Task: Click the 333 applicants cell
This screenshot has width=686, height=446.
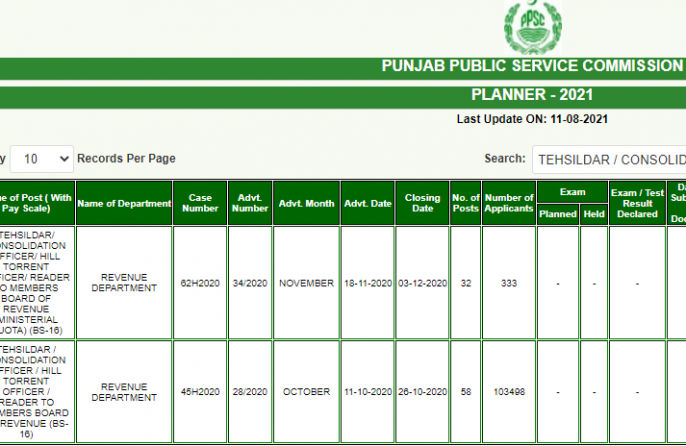Action: coord(509,283)
